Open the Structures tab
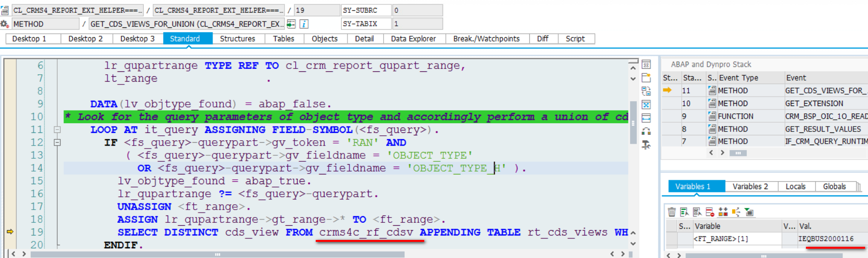The image size is (868, 258). point(238,39)
